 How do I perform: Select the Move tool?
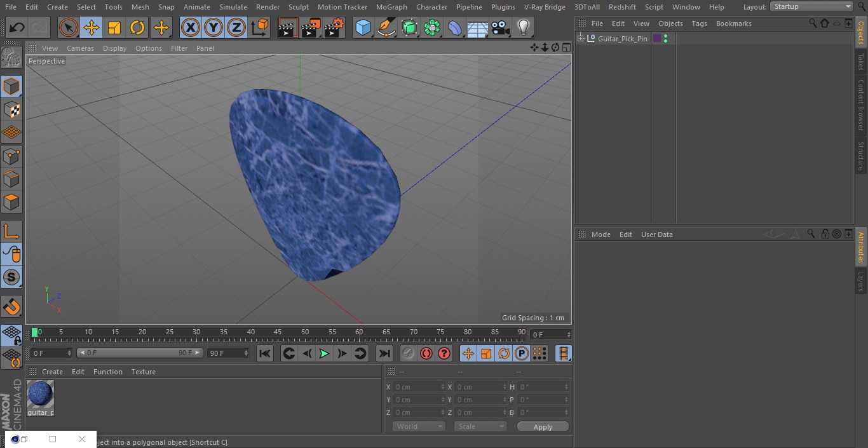pos(92,28)
